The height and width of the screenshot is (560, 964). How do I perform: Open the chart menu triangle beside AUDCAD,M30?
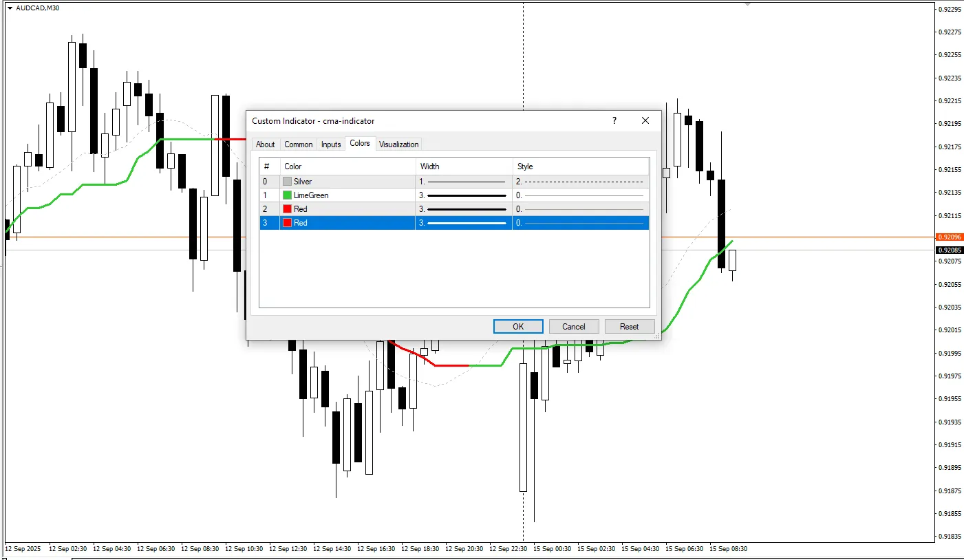click(x=10, y=8)
